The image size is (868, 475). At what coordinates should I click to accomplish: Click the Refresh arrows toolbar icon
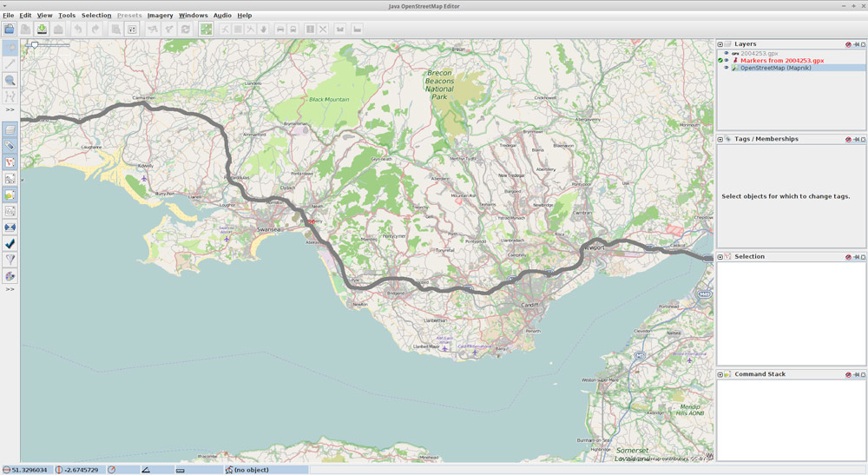185,29
